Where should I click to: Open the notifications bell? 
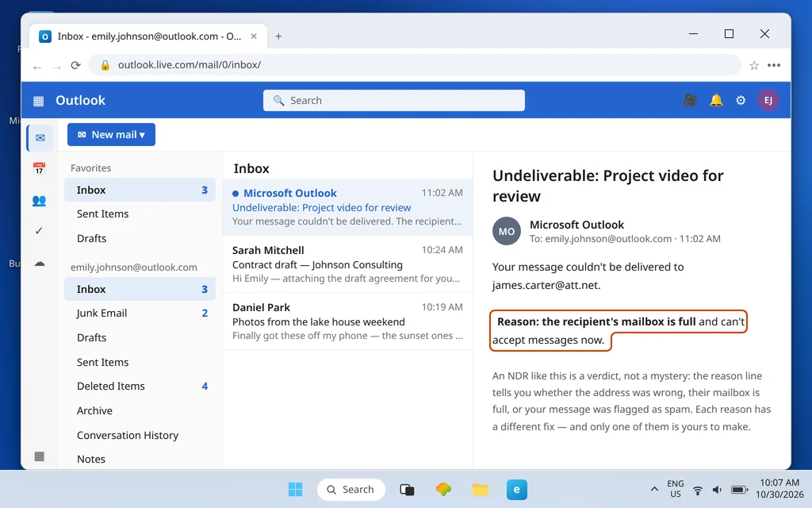[716, 100]
